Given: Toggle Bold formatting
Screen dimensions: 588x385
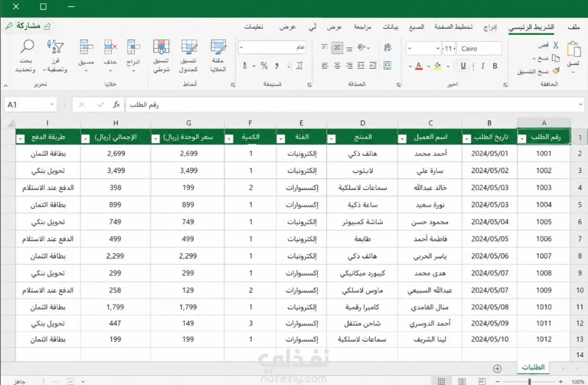Looking at the screenshot, I should (x=495, y=66).
